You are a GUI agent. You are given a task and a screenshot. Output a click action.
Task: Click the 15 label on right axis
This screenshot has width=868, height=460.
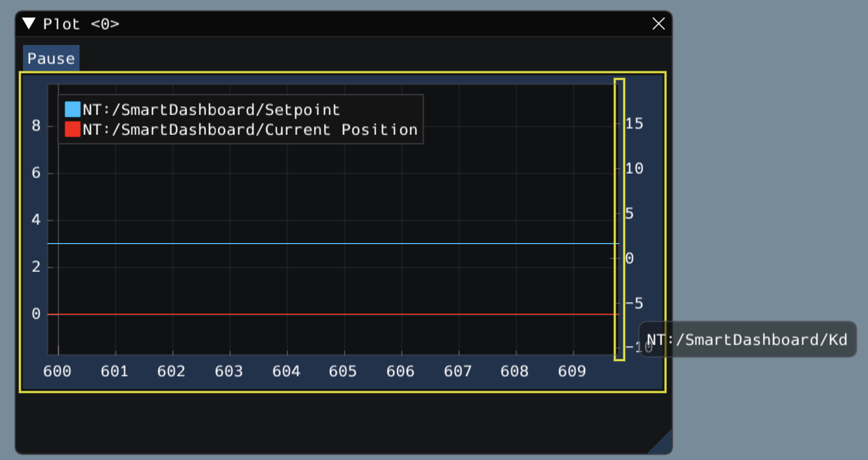(x=634, y=124)
